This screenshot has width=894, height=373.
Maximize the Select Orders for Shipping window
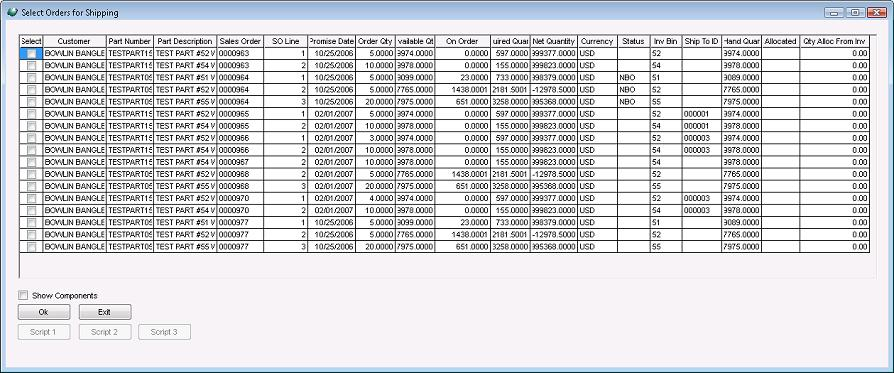pyautogui.click(x=855, y=13)
